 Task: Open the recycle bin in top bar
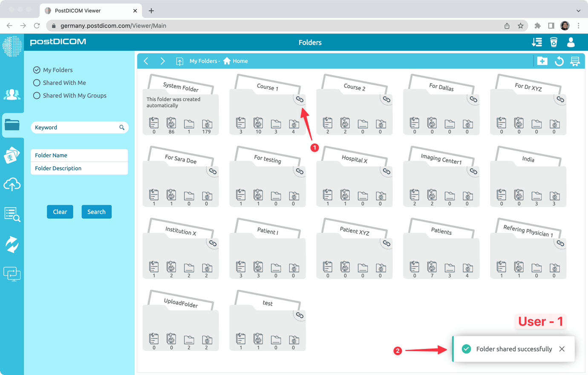point(553,42)
